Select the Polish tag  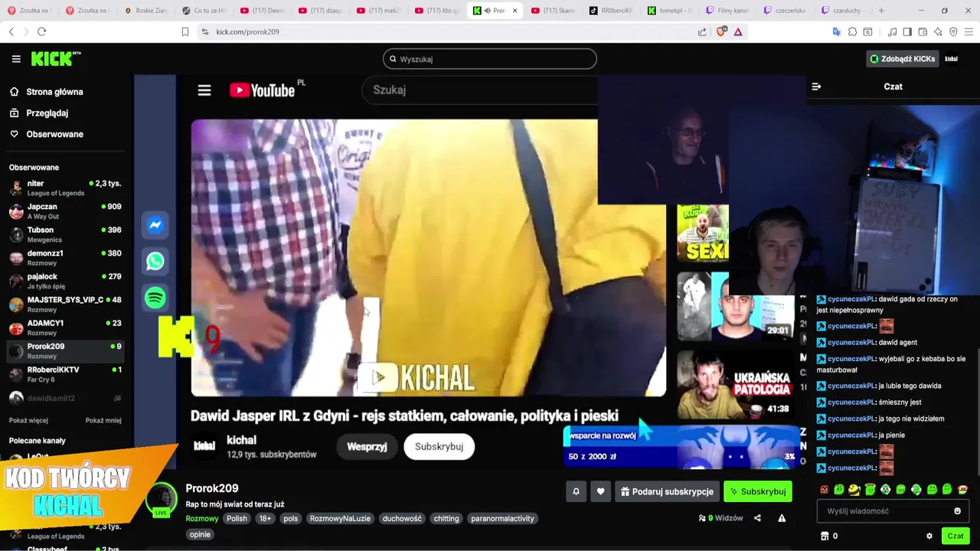pyautogui.click(x=237, y=519)
